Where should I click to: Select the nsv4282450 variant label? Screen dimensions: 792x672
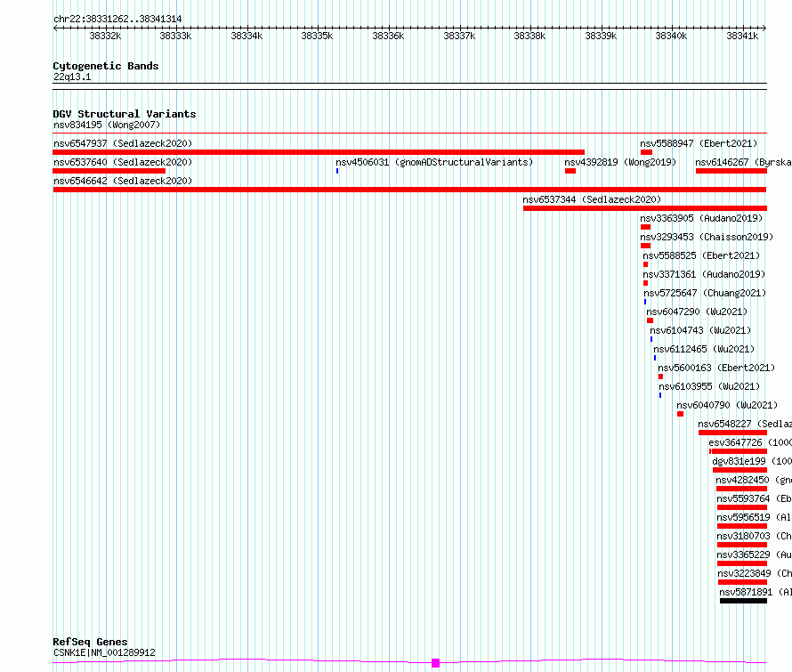coord(754,480)
